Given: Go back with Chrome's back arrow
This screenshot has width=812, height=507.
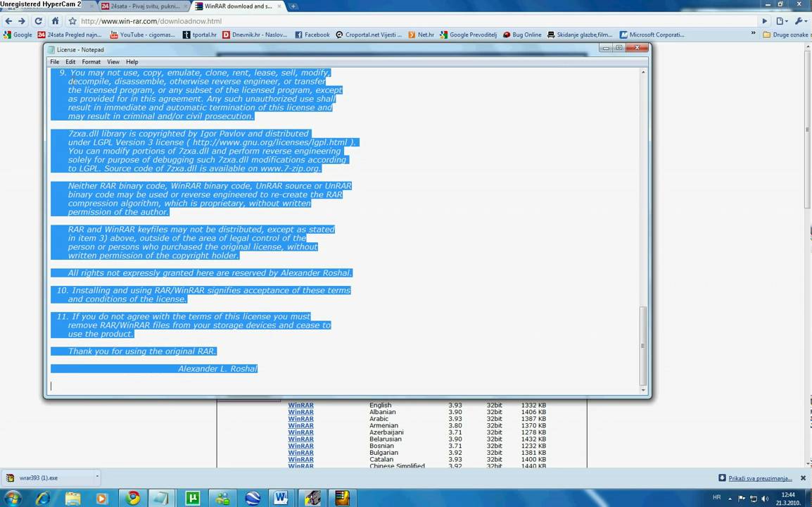Looking at the screenshot, I should point(8,21).
